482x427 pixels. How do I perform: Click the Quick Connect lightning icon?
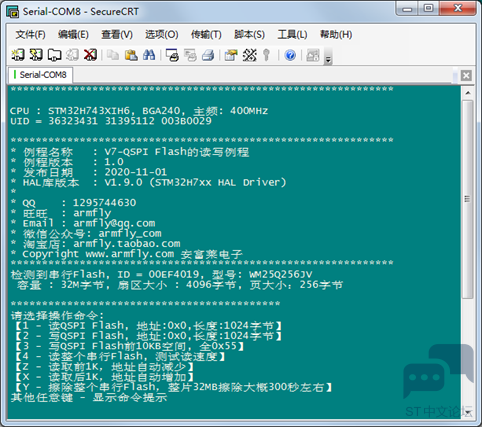36,55
